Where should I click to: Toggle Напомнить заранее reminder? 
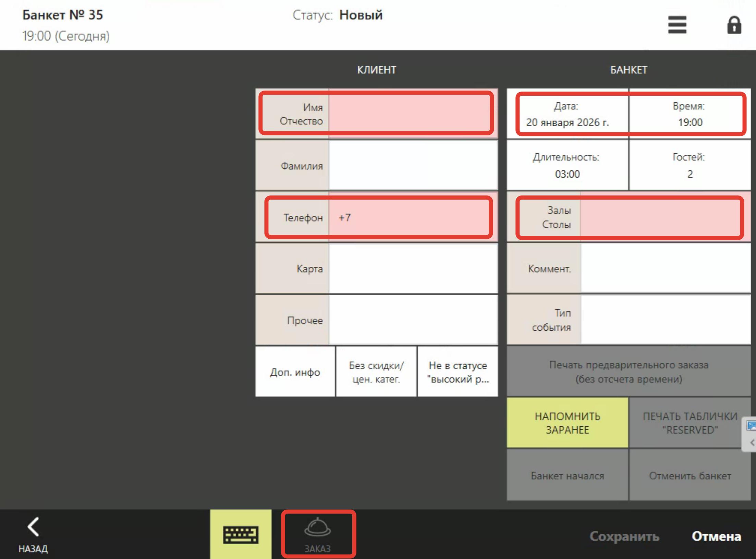(567, 423)
